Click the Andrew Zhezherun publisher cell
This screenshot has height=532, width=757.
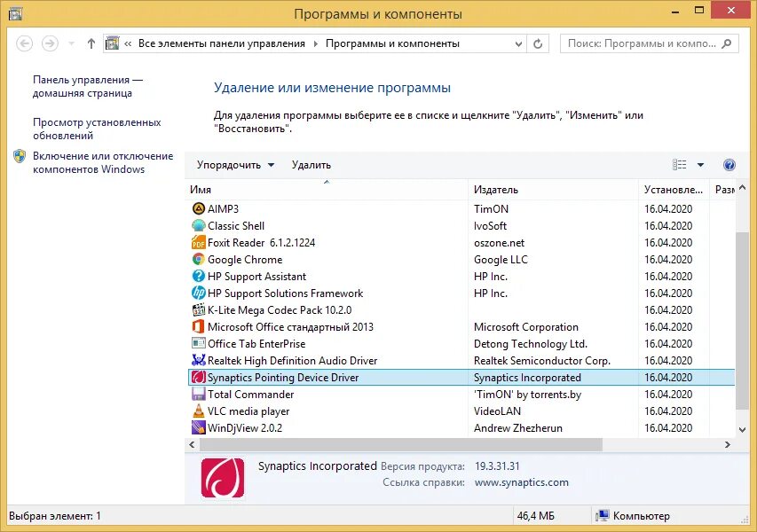[518, 428]
